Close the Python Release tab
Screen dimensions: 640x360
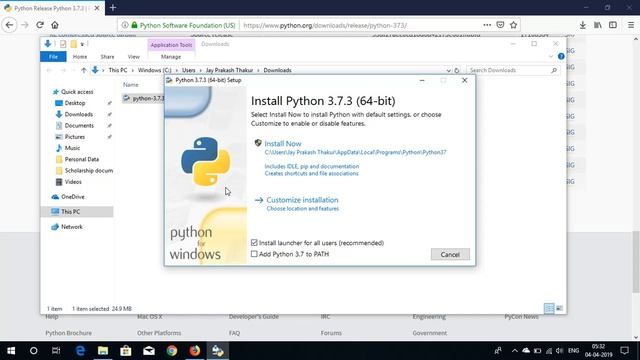97,8
